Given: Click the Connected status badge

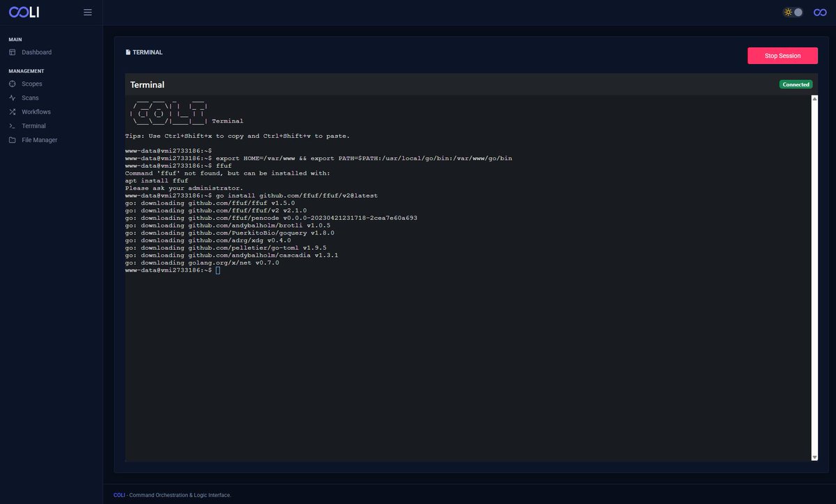Looking at the screenshot, I should tap(796, 84).
